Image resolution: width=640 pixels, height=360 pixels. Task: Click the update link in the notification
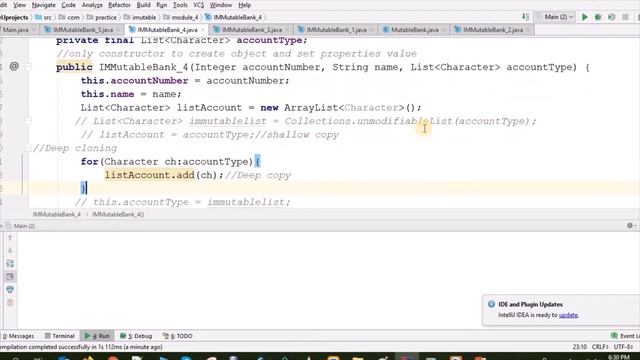[x=568, y=315]
